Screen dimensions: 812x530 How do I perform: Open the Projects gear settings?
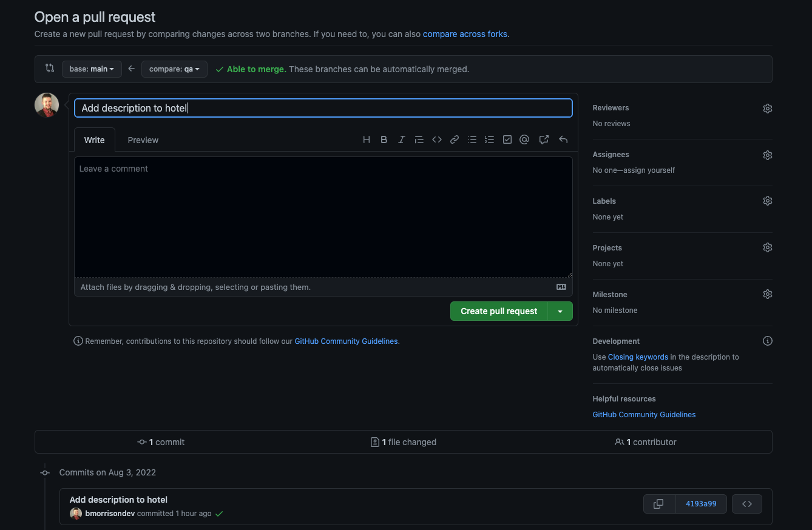pyautogui.click(x=767, y=247)
